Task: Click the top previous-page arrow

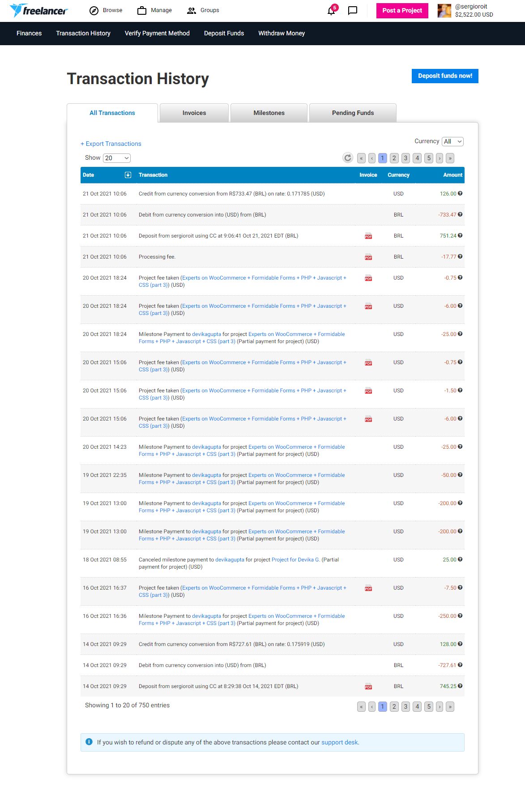Action: click(371, 158)
